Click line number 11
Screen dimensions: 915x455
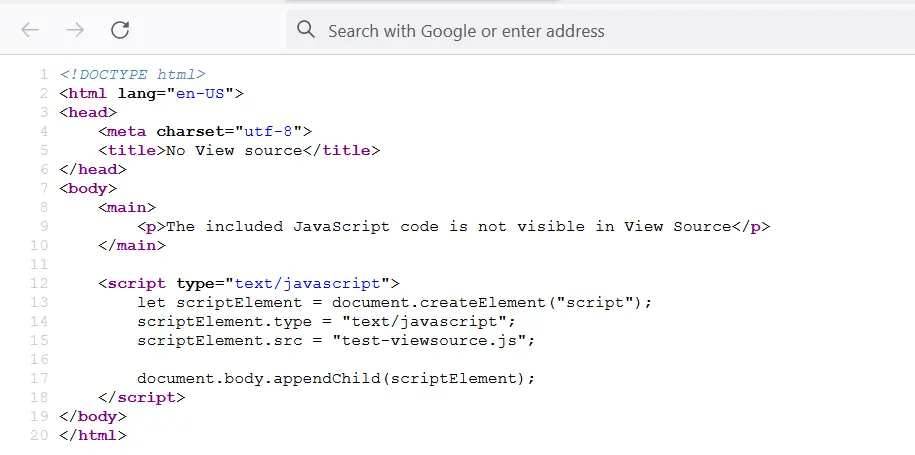tap(39, 264)
